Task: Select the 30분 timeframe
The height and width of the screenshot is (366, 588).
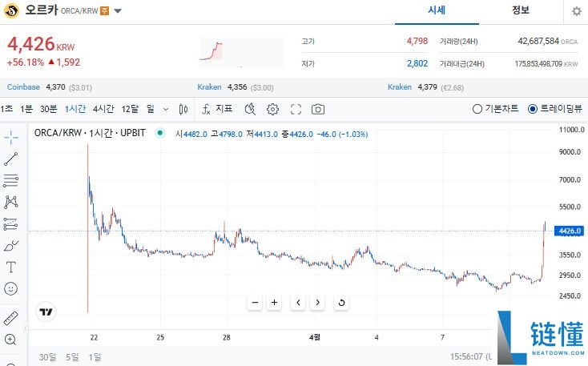Action: [48, 109]
